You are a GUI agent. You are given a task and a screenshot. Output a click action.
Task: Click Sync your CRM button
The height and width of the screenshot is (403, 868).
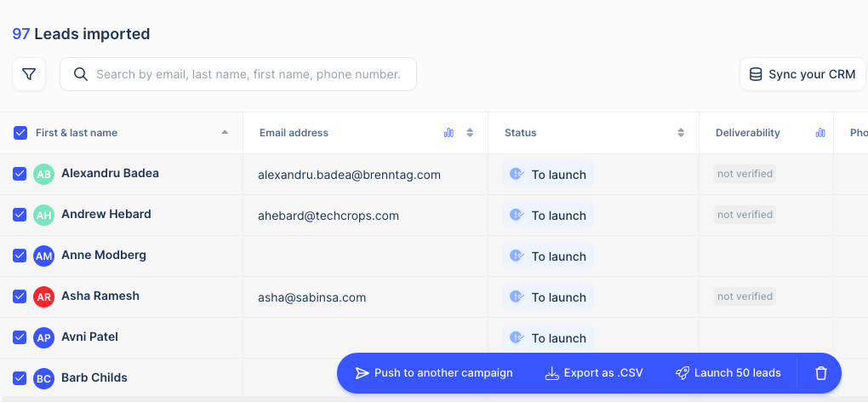(x=802, y=74)
